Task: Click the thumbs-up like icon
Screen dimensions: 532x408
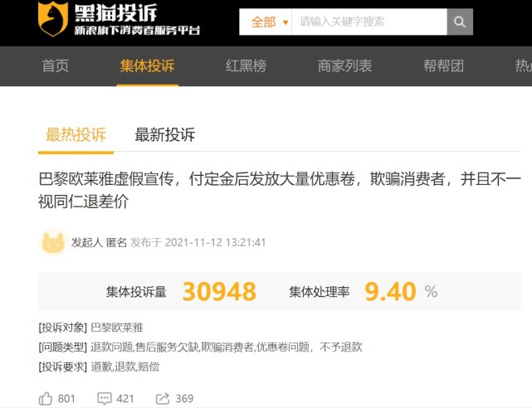Action: coord(46,399)
